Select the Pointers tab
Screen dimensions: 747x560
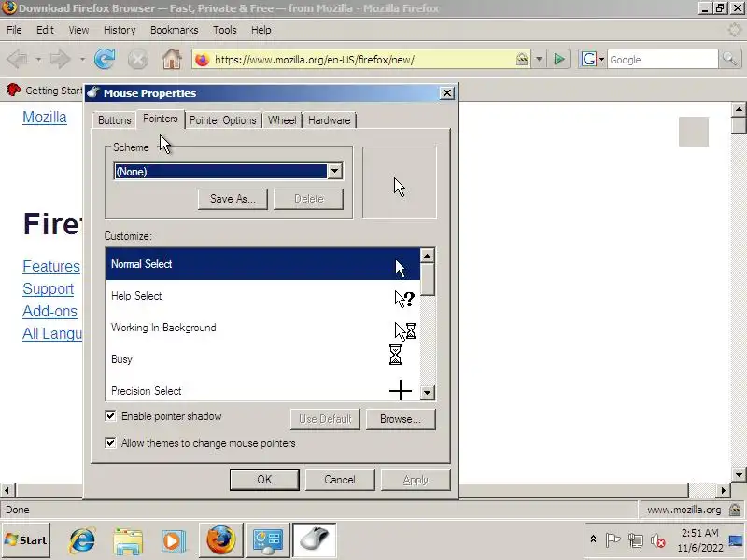[x=160, y=119]
